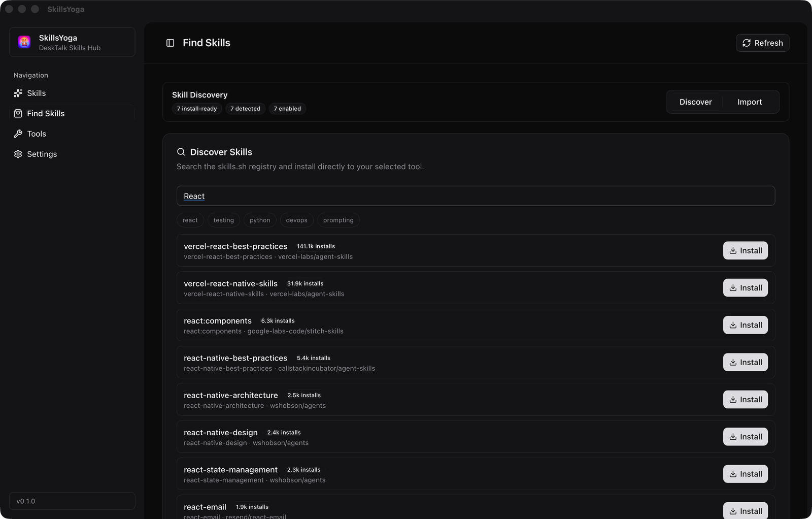Install the react-state-management skill
812x519 pixels.
coord(745,474)
